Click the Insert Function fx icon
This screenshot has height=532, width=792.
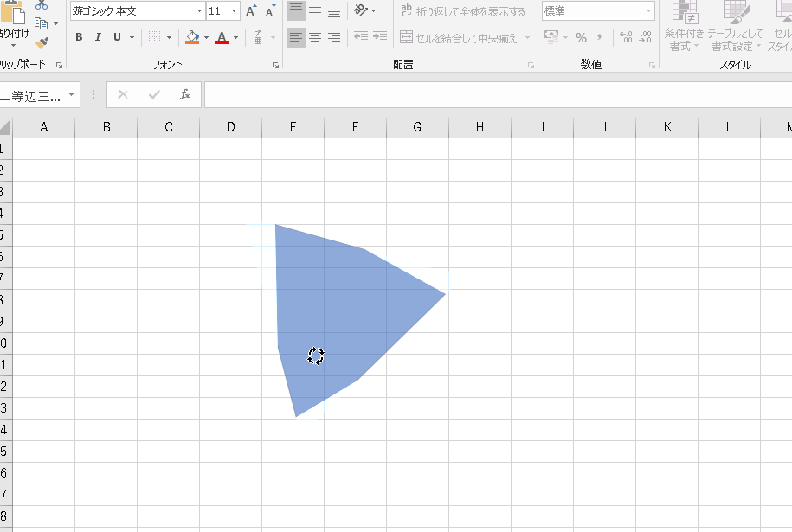pyautogui.click(x=184, y=94)
